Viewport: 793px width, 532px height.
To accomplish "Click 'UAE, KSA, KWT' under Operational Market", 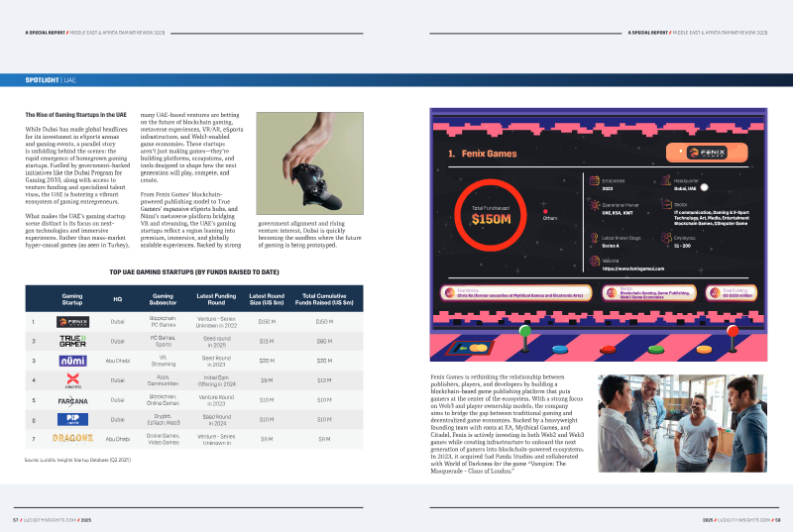I will point(617,213).
